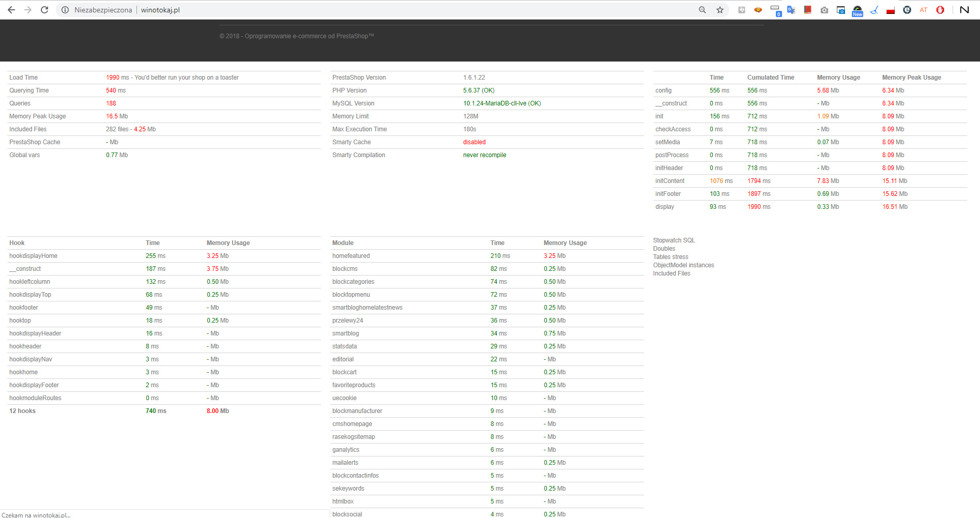Click the 'PrestaShop Cache' row label

35,142
